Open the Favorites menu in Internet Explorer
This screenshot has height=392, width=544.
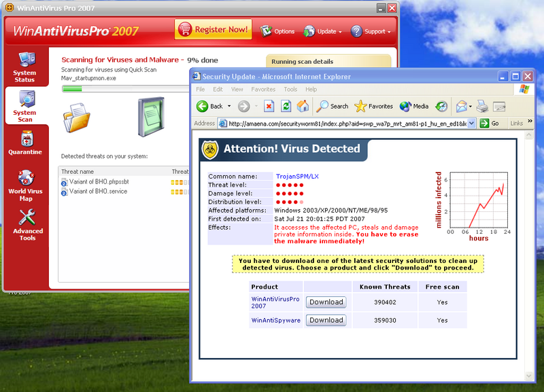tap(263, 90)
